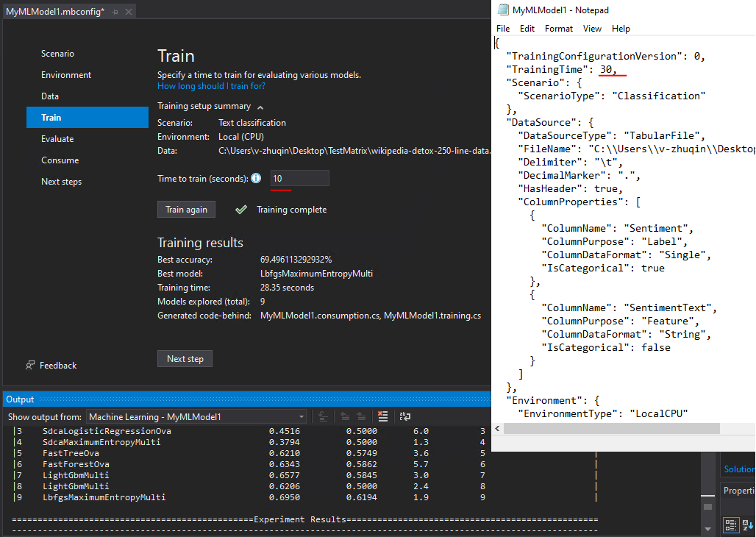Screen dimensions: 756x537
Task: Toggle Word Wrap in Output toolbar
Action: tap(405, 416)
